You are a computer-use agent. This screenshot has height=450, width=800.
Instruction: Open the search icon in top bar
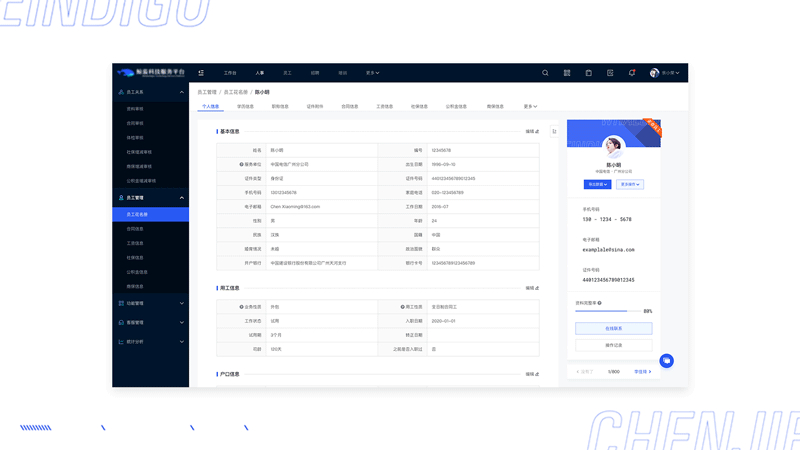[x=545, y=73]
